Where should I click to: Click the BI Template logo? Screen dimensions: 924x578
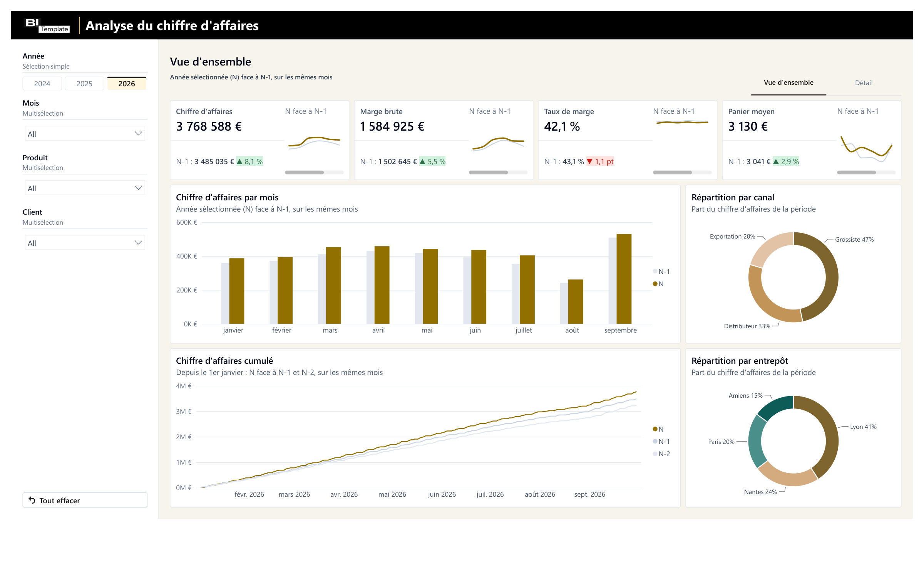(x=47, y=25)
